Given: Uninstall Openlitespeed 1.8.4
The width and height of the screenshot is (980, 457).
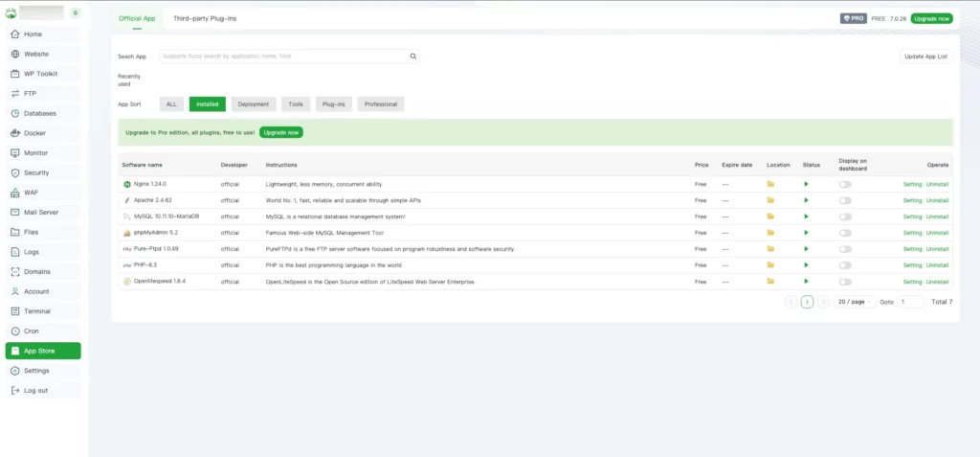Looking at the screenshot, I should (937, 282).
